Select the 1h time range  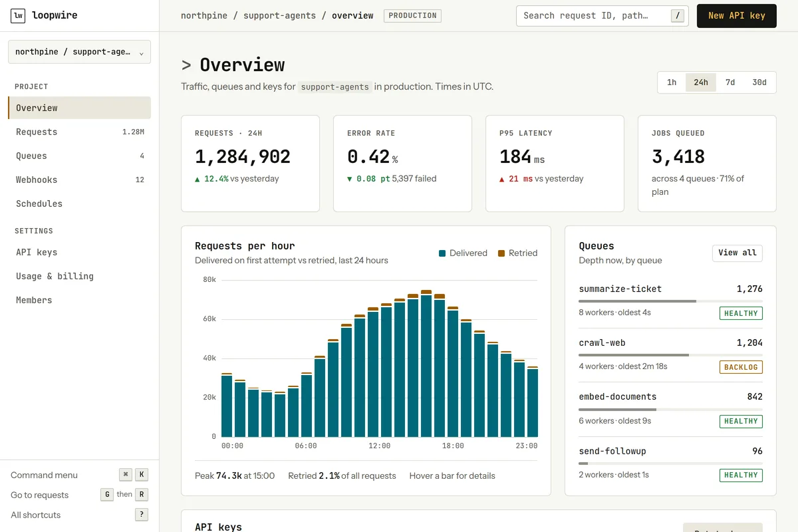pos(672,82)
